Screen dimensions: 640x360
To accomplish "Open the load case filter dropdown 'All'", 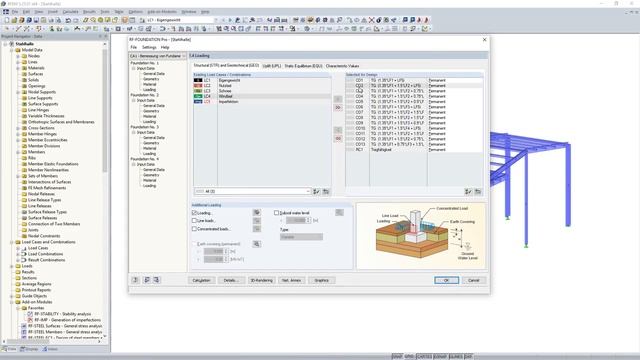I will pos(252,191).
